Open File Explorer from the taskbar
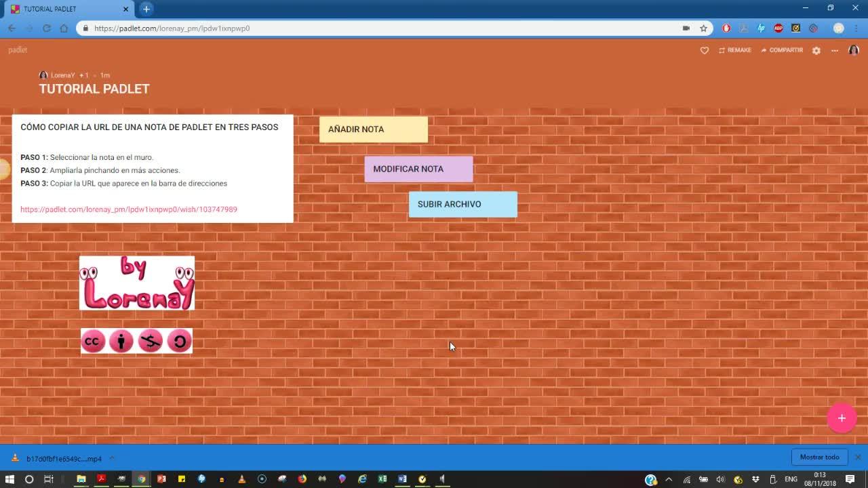Screen dimensions: 868x488 pos(81,479)
